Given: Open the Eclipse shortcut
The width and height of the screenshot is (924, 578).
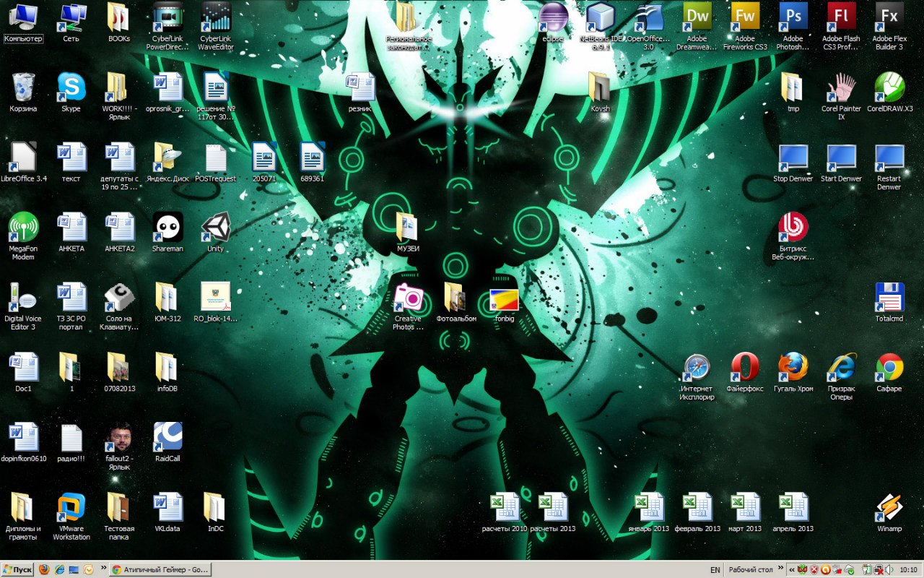Looking at the screenshot, I should [552, 23].
